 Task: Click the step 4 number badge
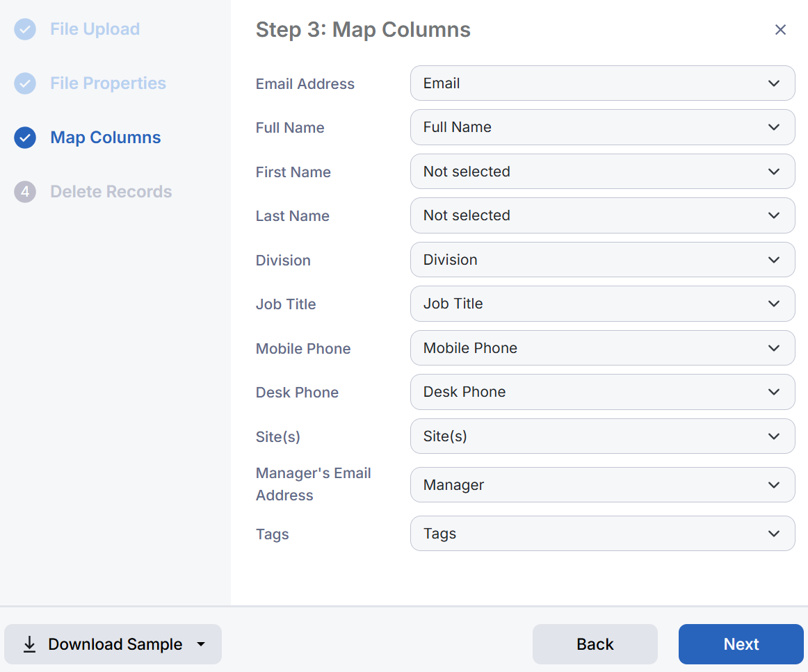[25, 192]
